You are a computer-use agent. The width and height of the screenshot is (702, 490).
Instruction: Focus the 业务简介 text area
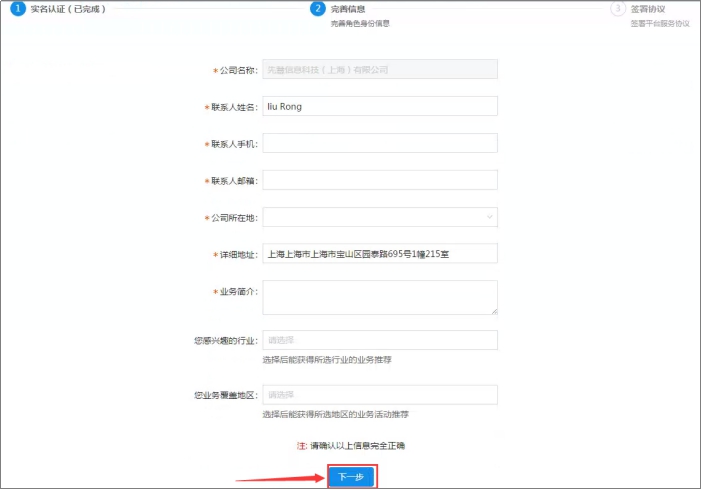click(x=379, y=297)
